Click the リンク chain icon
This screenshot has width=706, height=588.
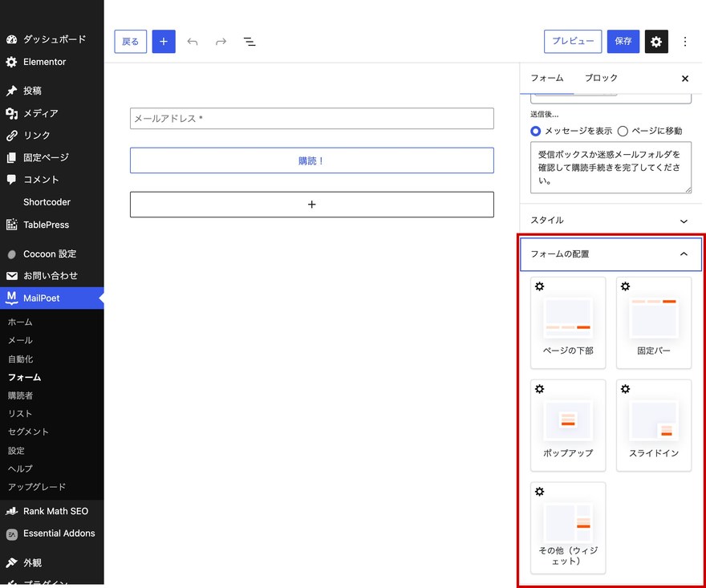(12, 136)
